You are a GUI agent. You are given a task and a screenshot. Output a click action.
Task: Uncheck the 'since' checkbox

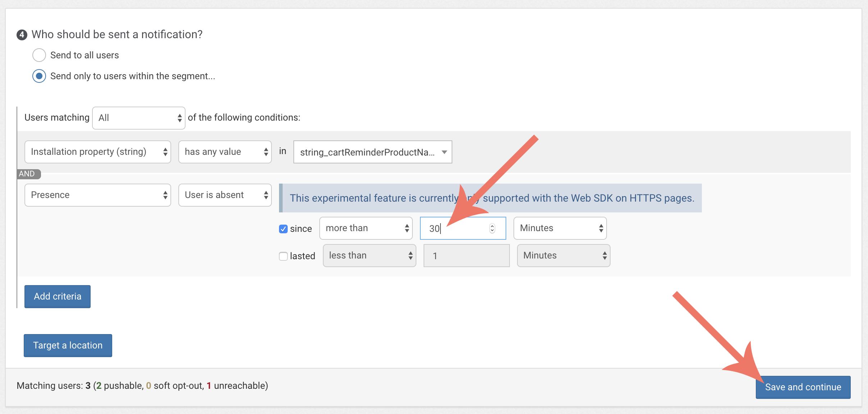coord(283,229)
